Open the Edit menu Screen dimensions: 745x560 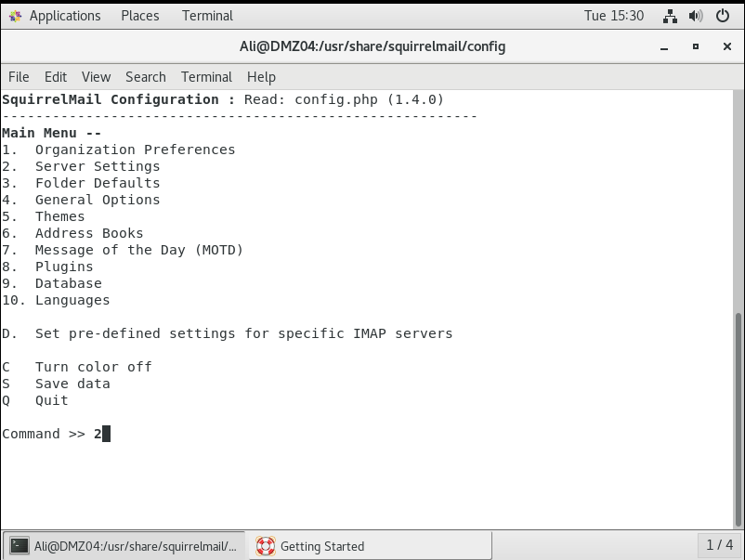(56, 77)
